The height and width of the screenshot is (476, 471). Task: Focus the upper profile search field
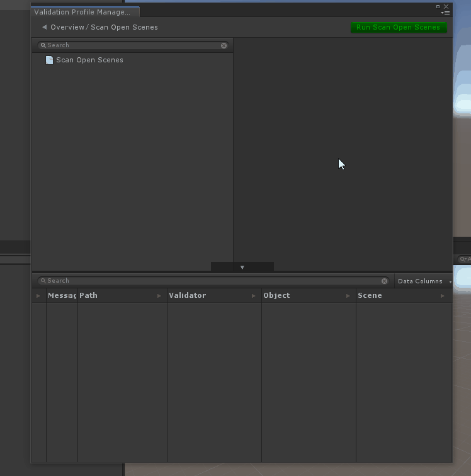click(132, 45)
